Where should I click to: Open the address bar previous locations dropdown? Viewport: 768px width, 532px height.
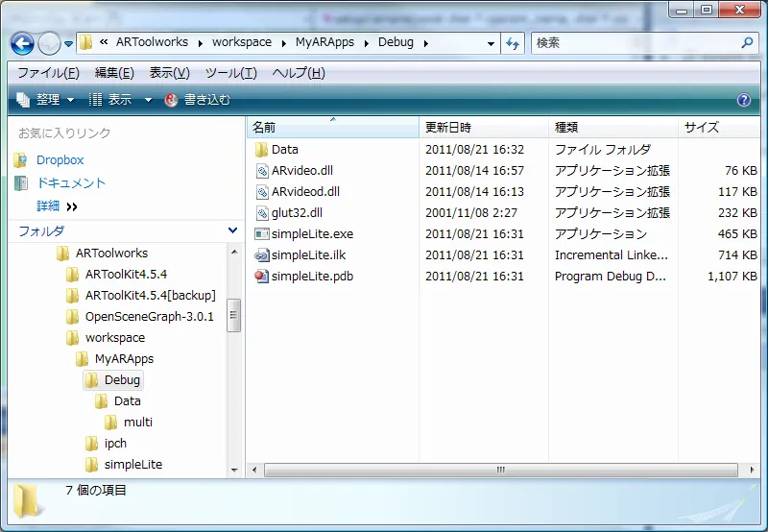click(491, 43)
